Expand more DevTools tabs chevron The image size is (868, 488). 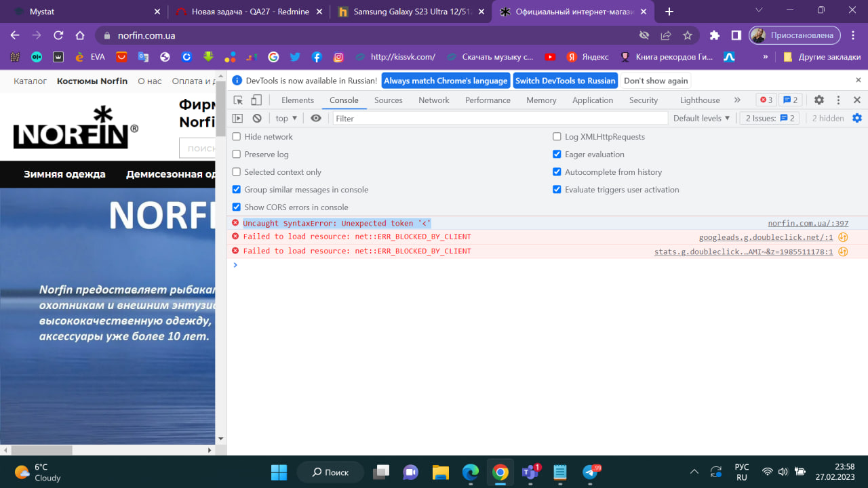[x=737, y=100]
